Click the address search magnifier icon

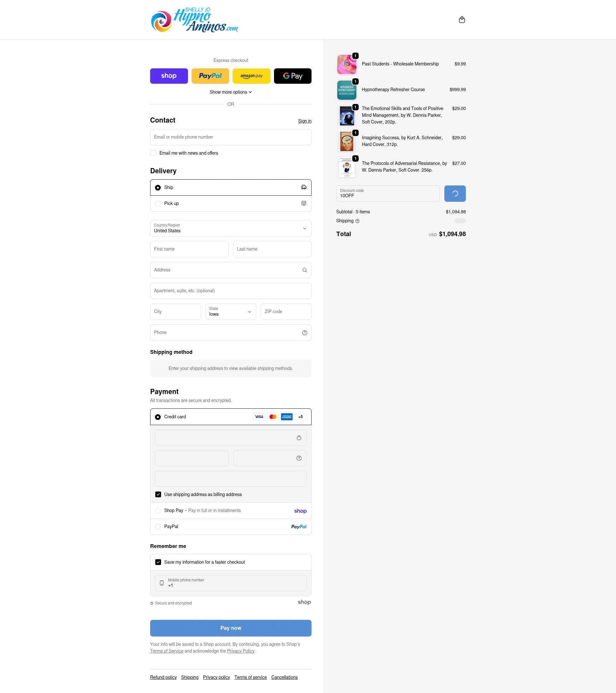(x=304, y=270)
